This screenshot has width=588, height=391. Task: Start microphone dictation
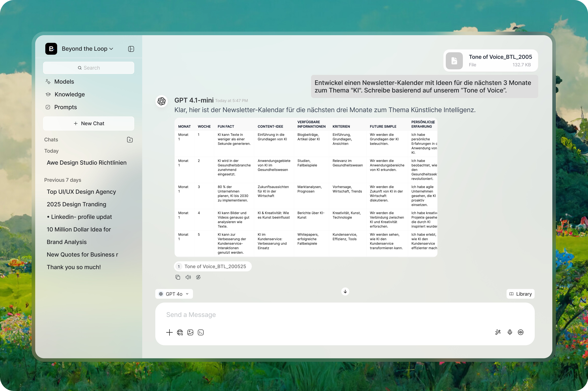pos(510,332)
